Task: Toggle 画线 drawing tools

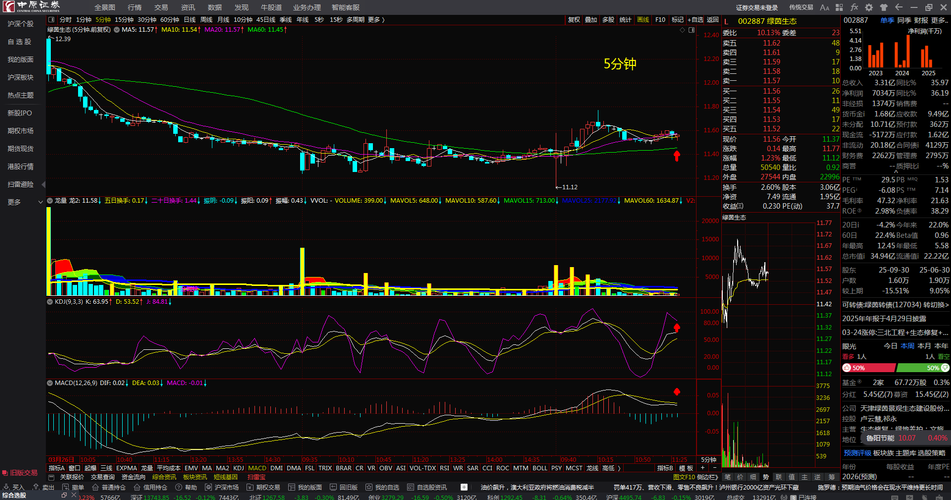Action: tap(643, 20)
